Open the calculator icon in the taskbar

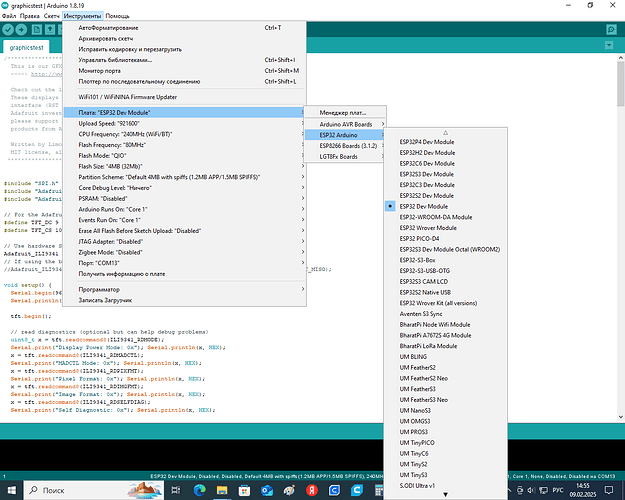pos(379,490)
